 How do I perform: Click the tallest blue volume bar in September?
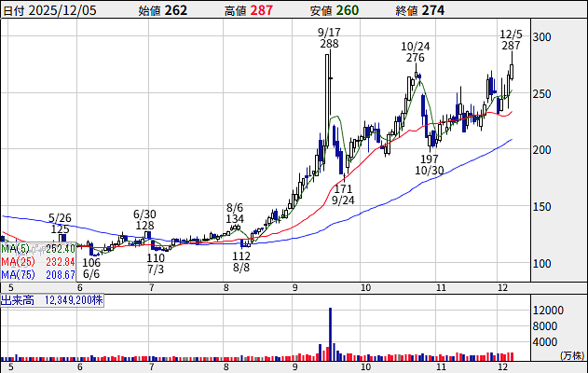coord(331,335)
